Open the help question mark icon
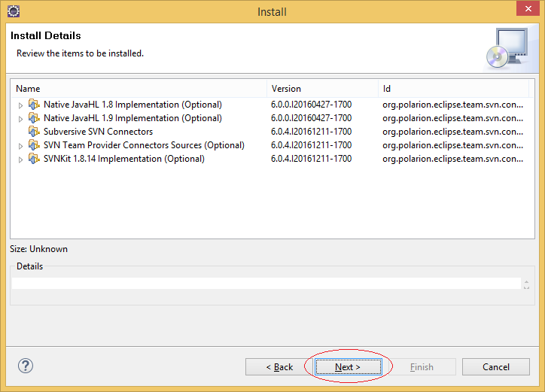The height and width of the screenshot is (392, 545). click(26, 366)
